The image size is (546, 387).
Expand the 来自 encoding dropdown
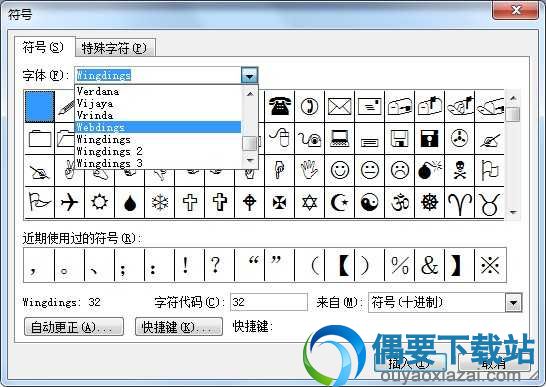514,302
